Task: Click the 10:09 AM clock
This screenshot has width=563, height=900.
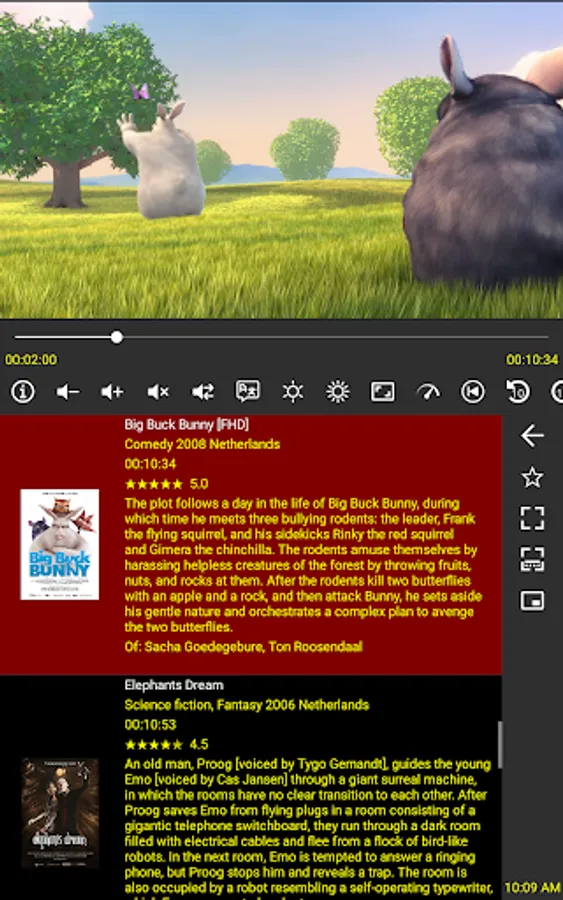Action: click(532, 887)
